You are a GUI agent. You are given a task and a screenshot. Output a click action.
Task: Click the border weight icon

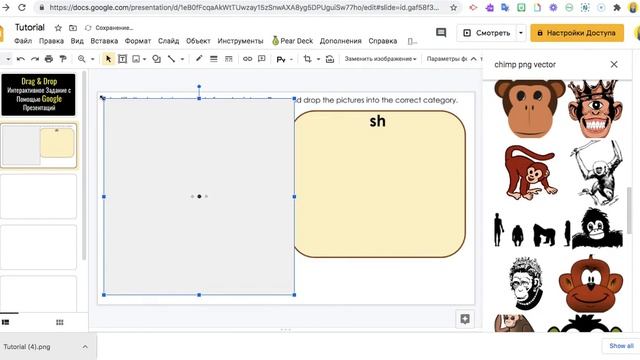213,59
